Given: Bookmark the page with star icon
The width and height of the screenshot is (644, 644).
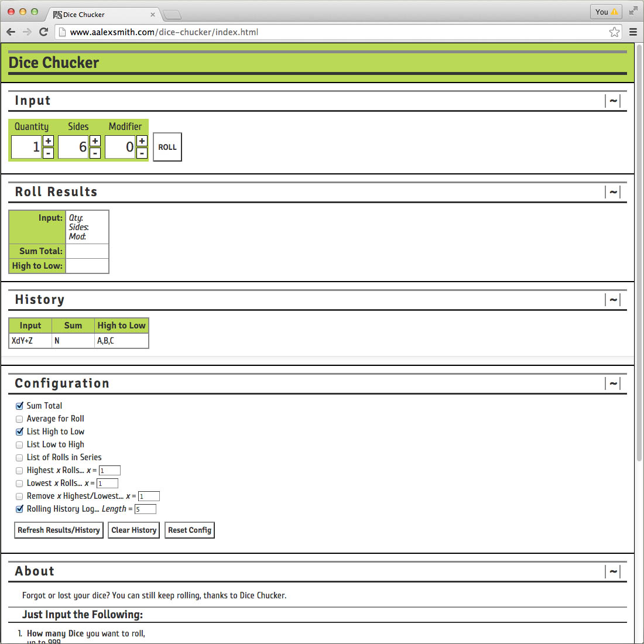Looking at the screenshot, I should pyautogui.click(x=614, y=32).
